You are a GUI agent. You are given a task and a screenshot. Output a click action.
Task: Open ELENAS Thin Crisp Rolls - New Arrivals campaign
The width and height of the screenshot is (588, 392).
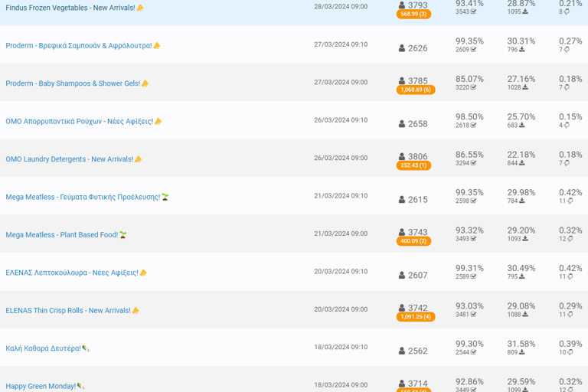pos(72,311)
